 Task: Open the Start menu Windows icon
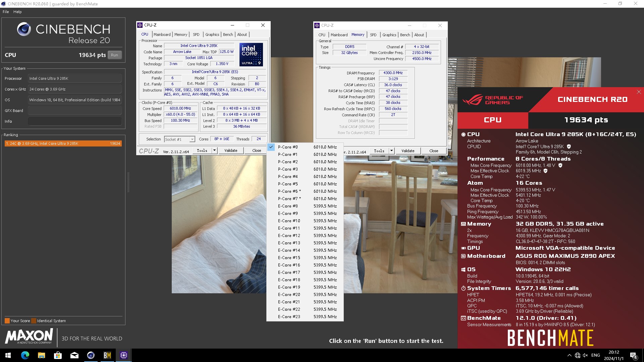click(8, 355)
